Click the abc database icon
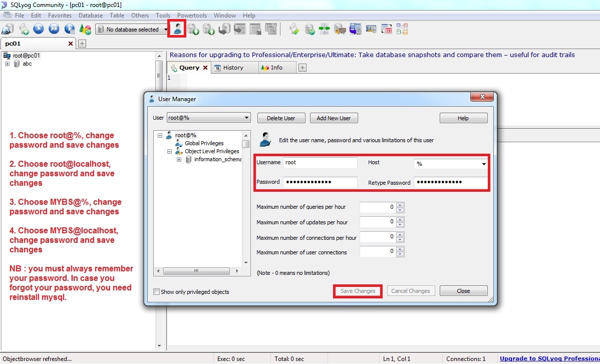Screen dimensions: 600x364 [x=17, y=64]
